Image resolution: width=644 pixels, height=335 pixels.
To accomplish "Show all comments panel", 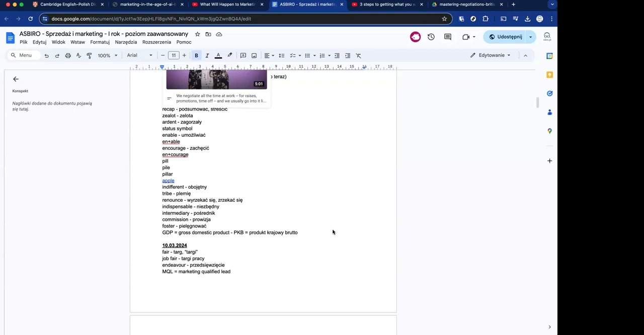I will [x=448, y=37].
